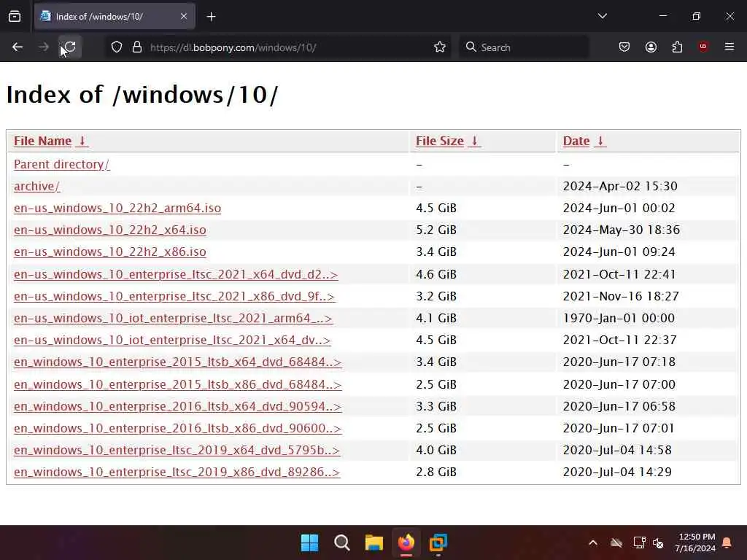Viewport: 747px width, 560px height.
Task: Open the archive/ folder
Action: coord(36,186)
